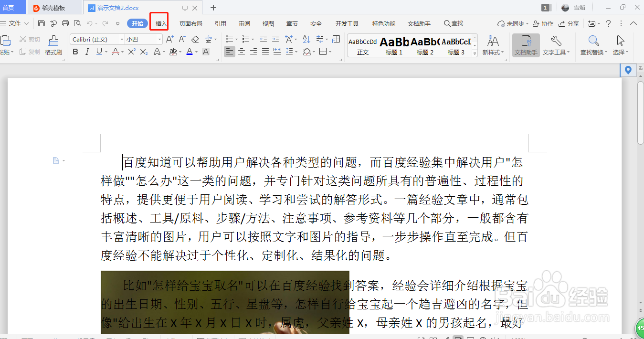Open the font name Calibri dropdown
This screenshot has height=339, width=644.
pos(122,39)
